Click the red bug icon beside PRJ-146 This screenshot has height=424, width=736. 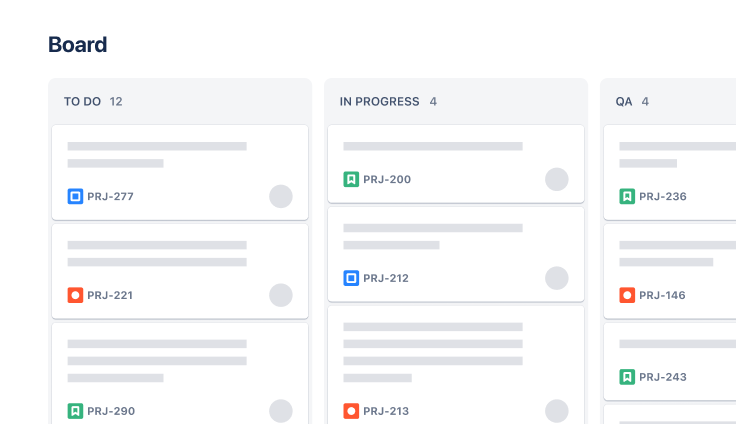pos(627,295)
